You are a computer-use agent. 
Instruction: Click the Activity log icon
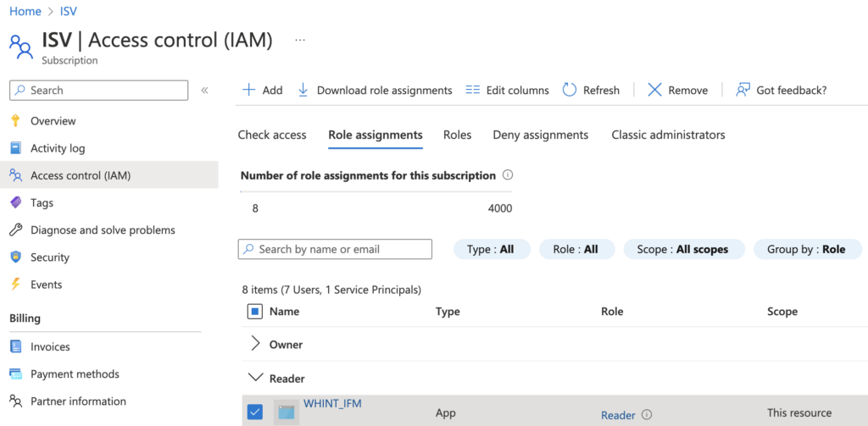pos(16,148)
